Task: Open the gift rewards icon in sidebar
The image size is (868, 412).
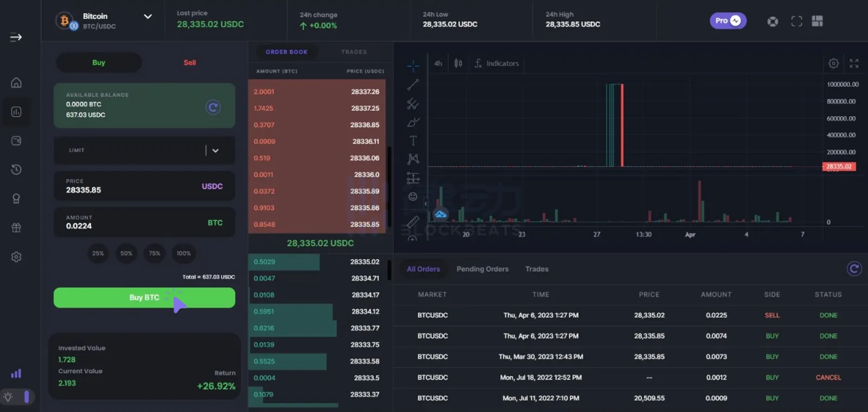Action: (x=16, y=228)
